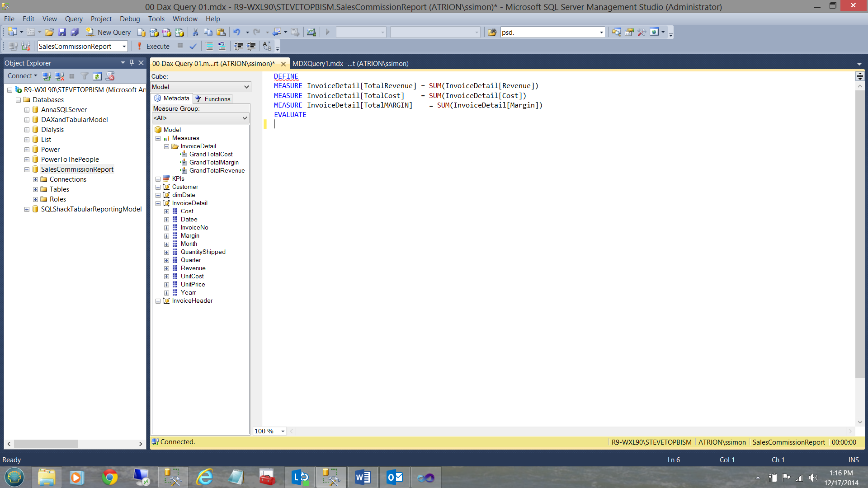Click the Open File folder icon
Viewport: 868px width, 488px height.
pyautogui.click(x=49, y=32)
